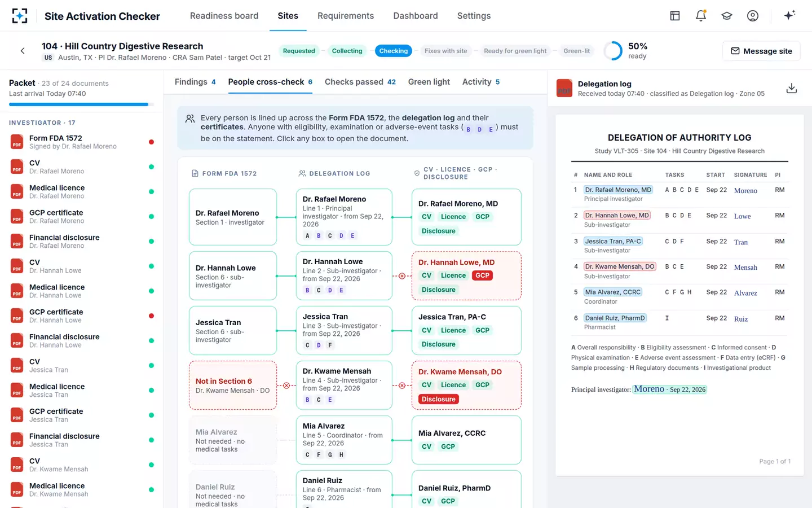The image size is (812, 508).
Task: Switch to the Dashboard tab
Action: [416, 16]
